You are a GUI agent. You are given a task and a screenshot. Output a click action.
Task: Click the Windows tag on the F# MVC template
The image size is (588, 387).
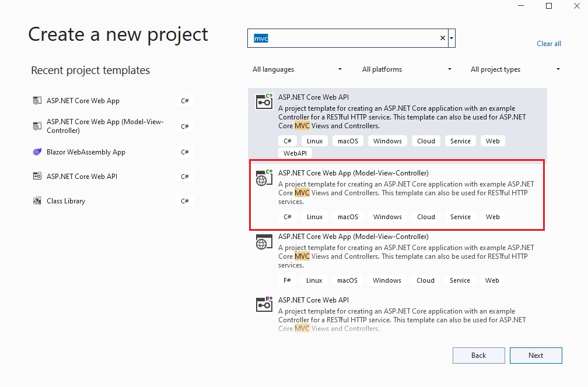click(x=387, y=280)
